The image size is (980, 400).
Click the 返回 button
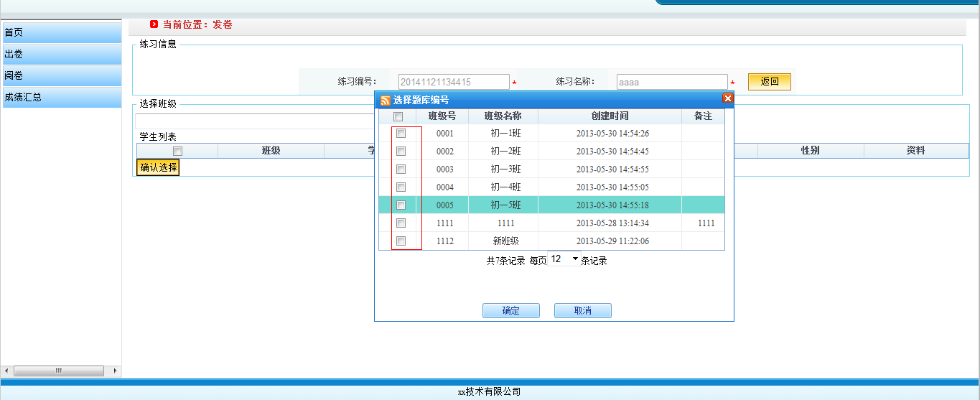point(770,81)
